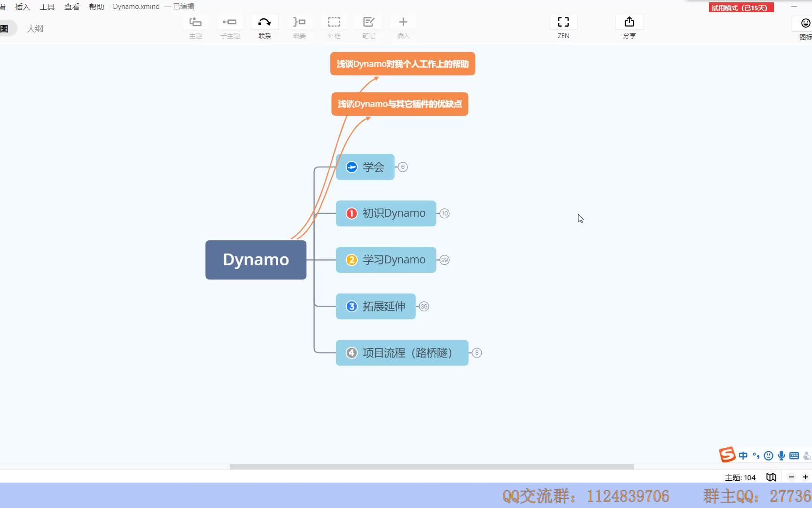Zoom in with the plus button
Image resolution: width=812 pixels, height=508 pixels.
tap(805, 477)
